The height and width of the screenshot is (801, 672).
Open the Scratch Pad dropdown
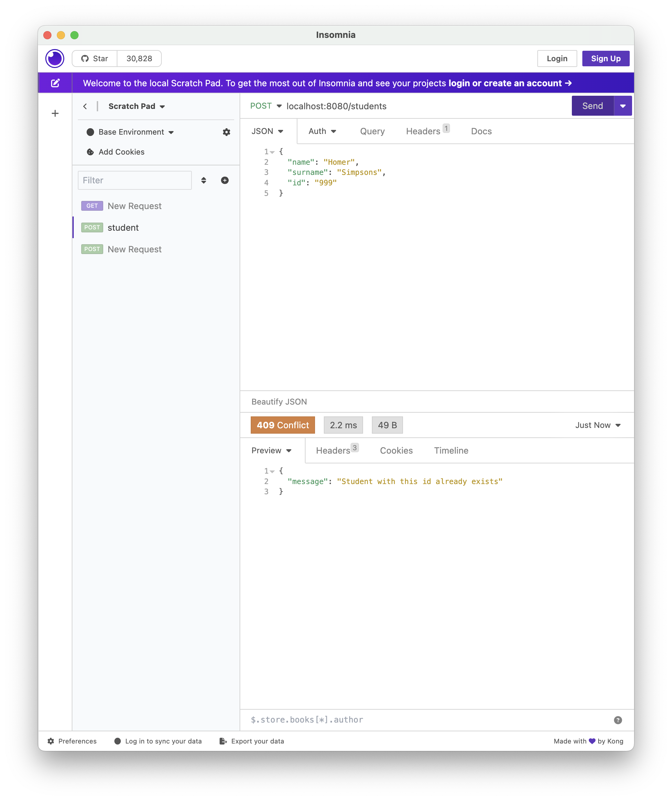(x=137, y=107)
